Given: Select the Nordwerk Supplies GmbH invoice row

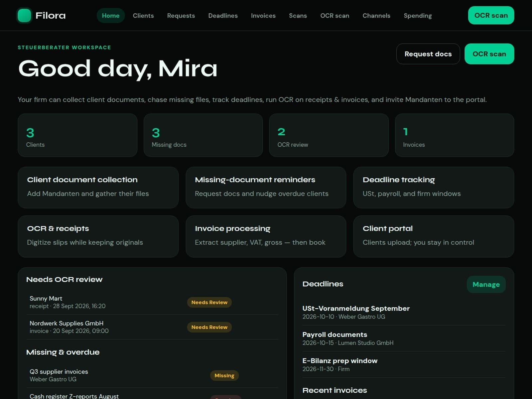Looking at the screenshot, I should pyautogui.click(x=152, y=327).
